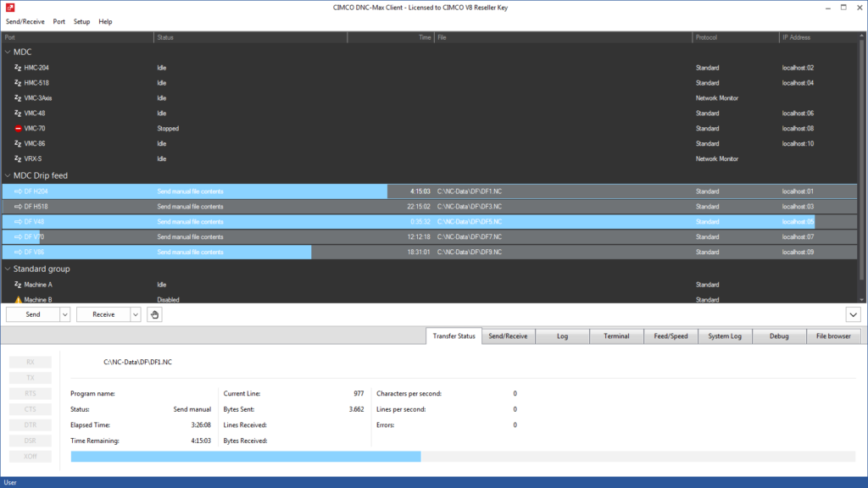The image size is (868, 488).
Task: Click the CIMCO app icon in title bar
Action: click(10, 7)
